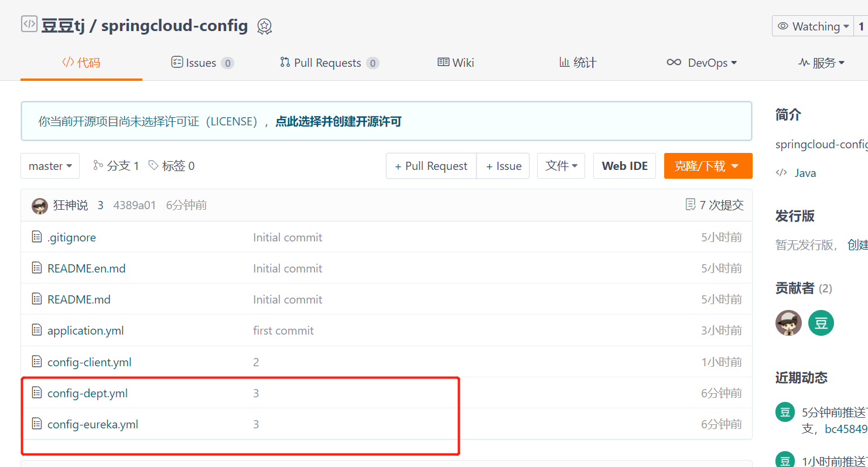The width and height of the screenshot is (868, 467).
Task: Click the 创建 link under 发行版
Action: pos(857,245)
